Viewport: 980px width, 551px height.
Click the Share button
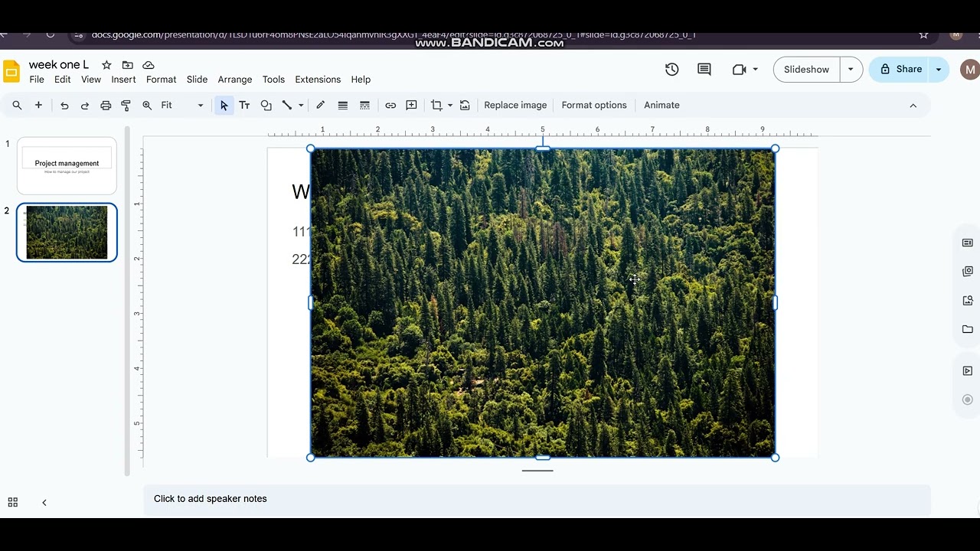[x=900, y=70]
